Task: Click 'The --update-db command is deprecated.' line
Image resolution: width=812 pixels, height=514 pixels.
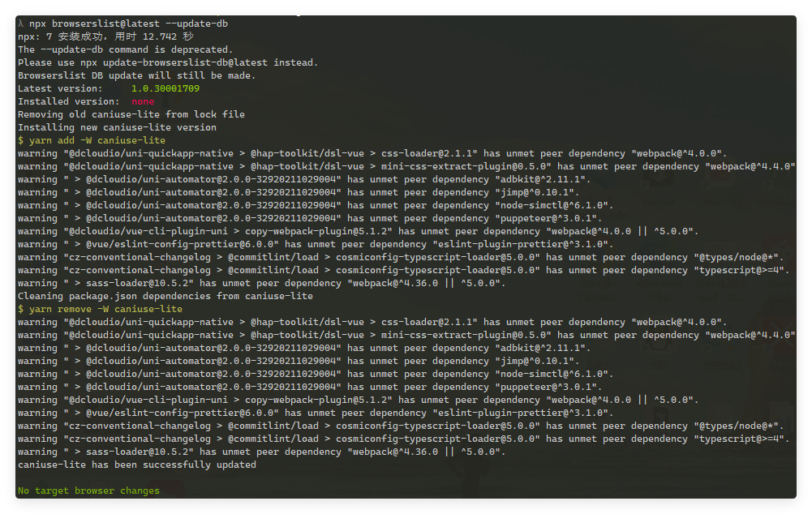Action: pyautogui.click(x=125, y=49)
